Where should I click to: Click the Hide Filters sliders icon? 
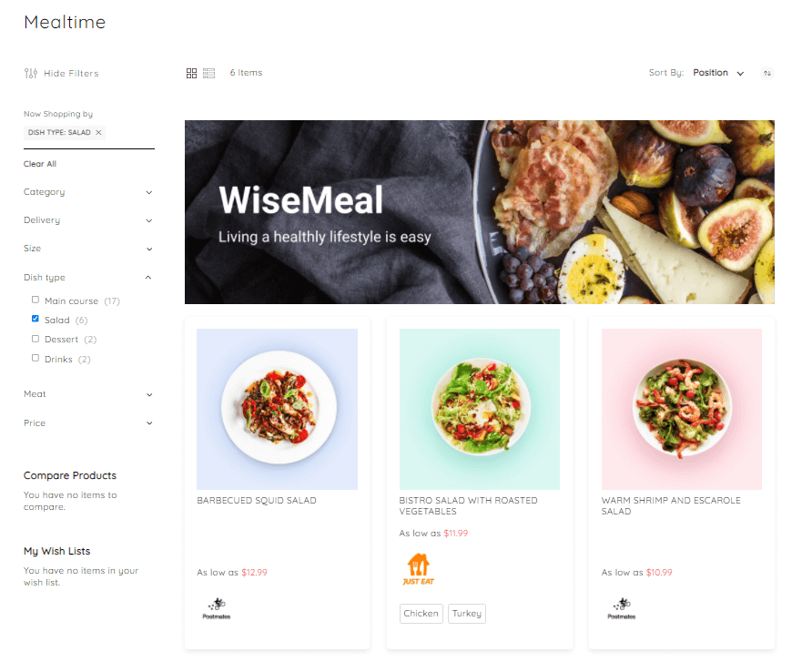click(31, 73)
